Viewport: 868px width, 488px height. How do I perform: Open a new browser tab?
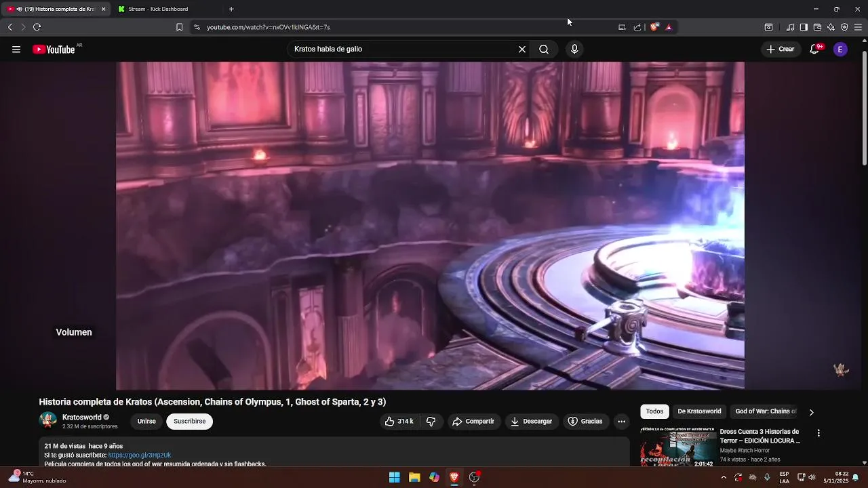click(231, 9)
